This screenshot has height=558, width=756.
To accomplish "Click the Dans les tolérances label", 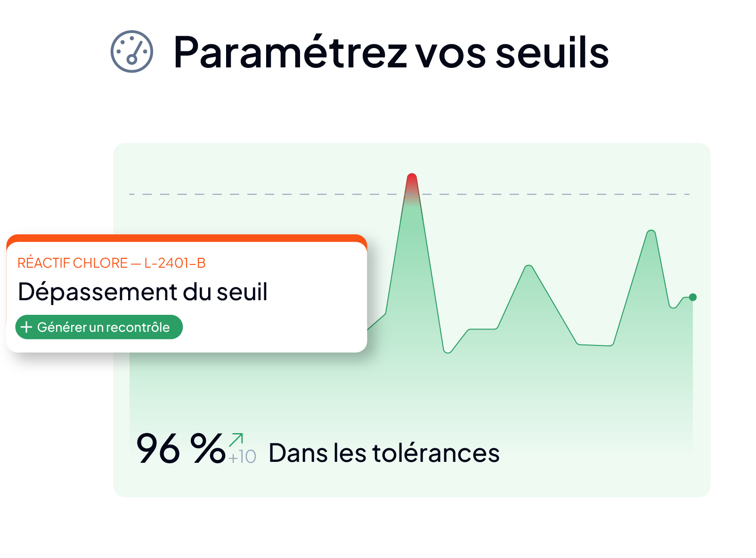I will pyautogui.click(x=384, y=453).
